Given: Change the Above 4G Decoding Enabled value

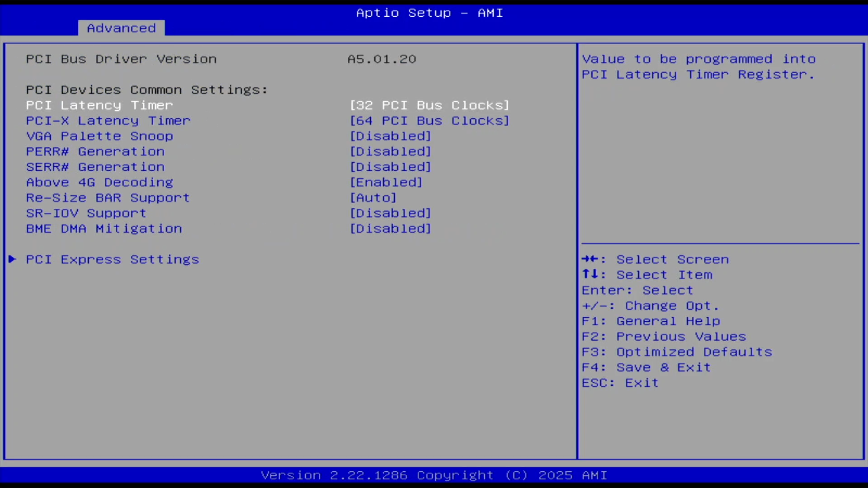Looking at the screenshot, I should click(386, 182).
